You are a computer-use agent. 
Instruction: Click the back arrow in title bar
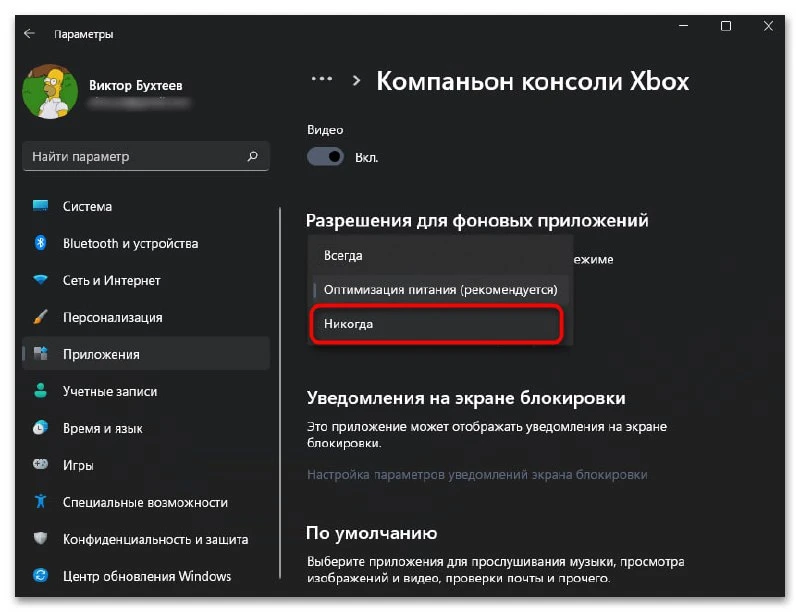tap(29, 34)
